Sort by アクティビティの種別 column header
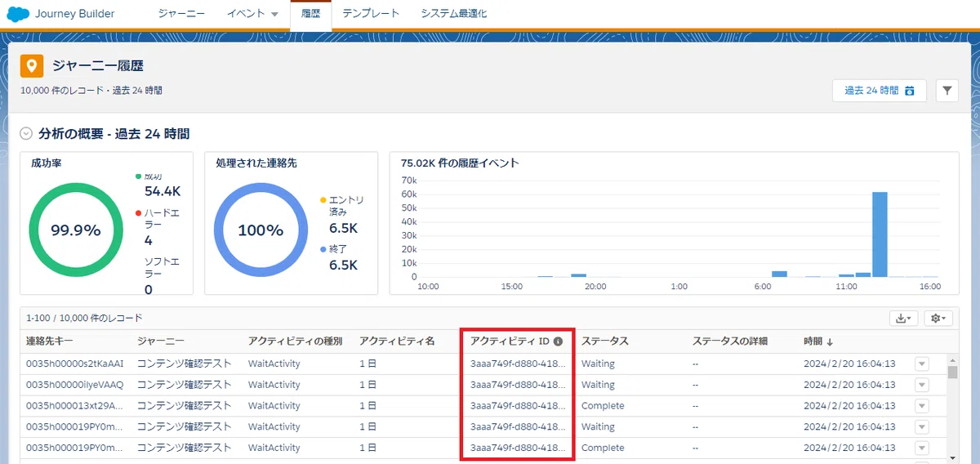Viewport: 980px width, 464px height. [295, 341]
